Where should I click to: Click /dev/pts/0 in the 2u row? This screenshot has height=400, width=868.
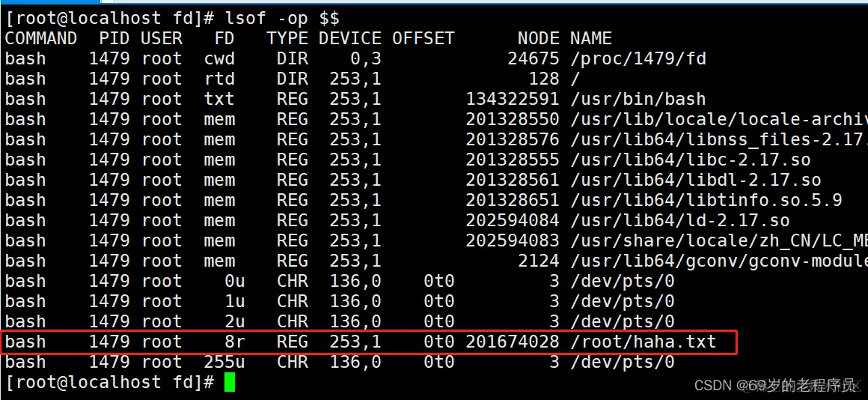click(623, 321)
